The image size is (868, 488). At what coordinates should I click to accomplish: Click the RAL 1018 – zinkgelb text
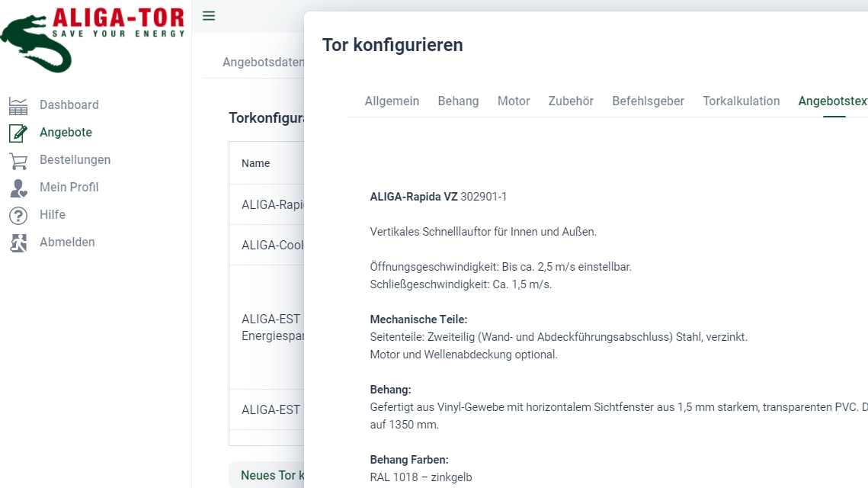coord(421,477)
